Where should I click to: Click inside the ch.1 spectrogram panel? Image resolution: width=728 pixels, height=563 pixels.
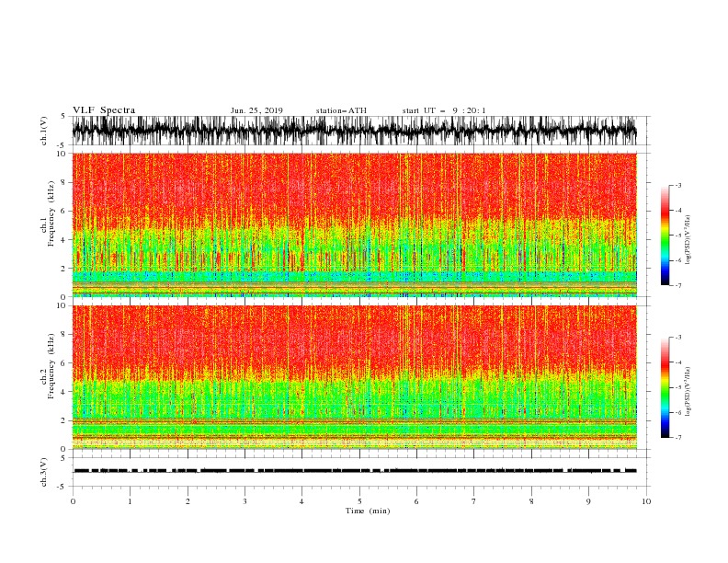pos(354,224)
